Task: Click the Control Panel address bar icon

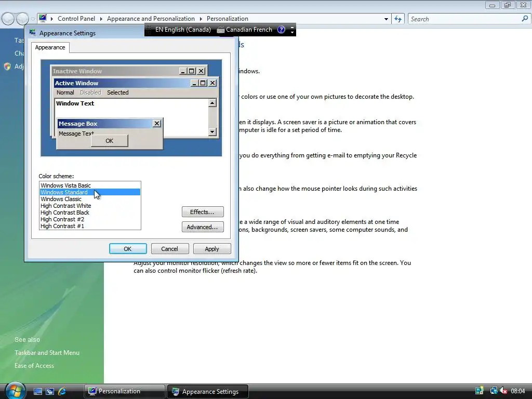Action: click(x=43, y=18)
